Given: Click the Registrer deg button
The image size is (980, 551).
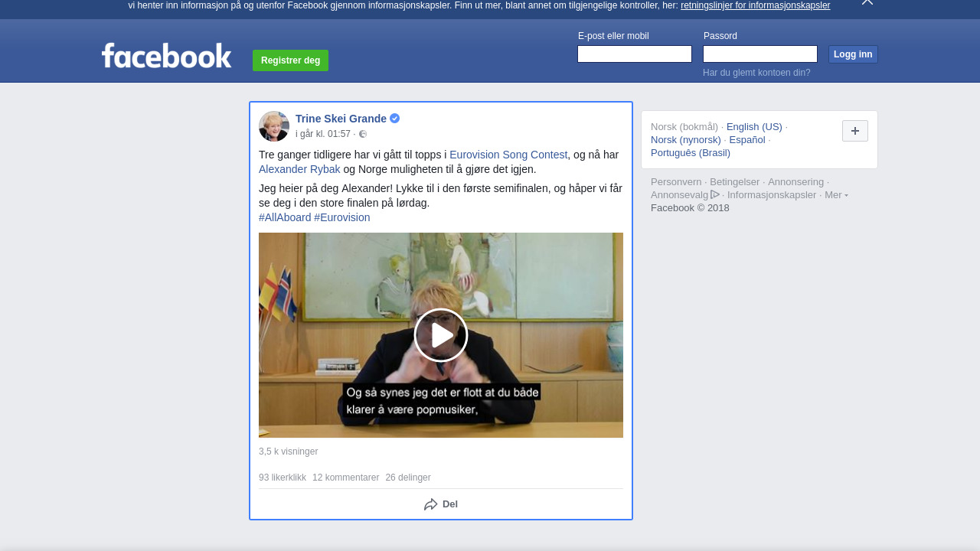Looking at the screenshot, I should [290, 60].
